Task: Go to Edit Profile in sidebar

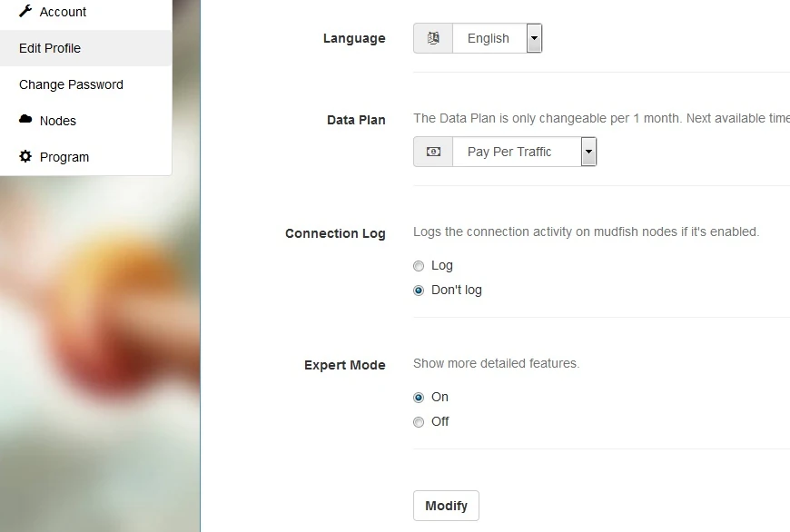Action: coord(50,48)
